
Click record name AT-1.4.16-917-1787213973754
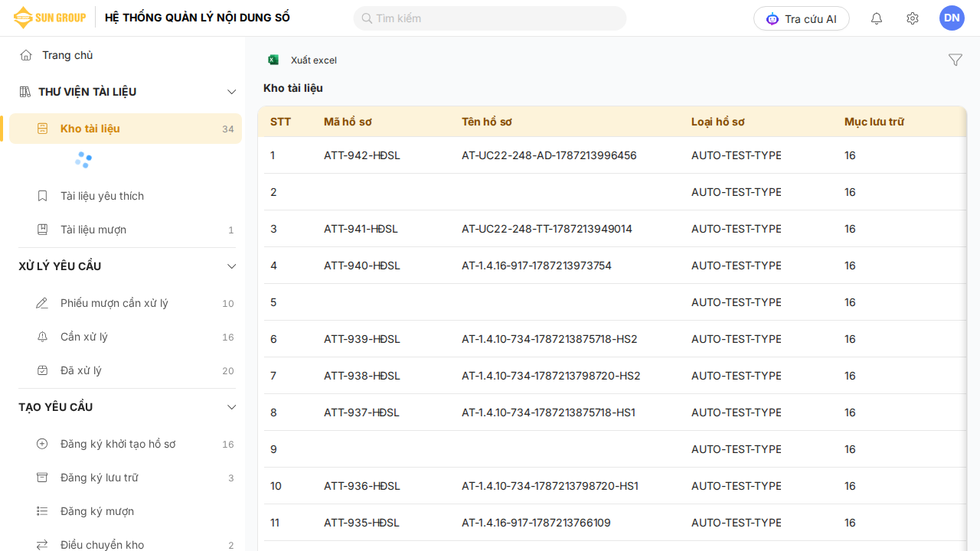(x=537, y=266)
